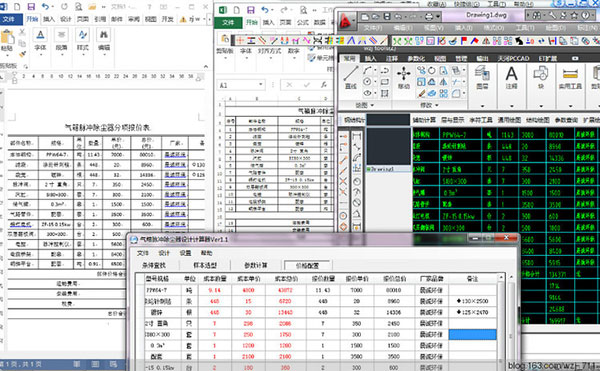Open the AutoCAD 参数查询 menu

(x=566, y=120)
